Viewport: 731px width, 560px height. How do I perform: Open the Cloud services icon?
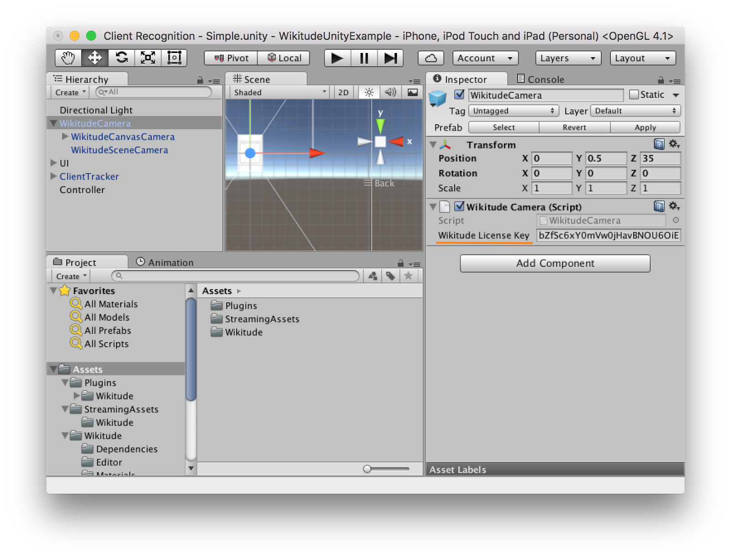[431, 58]
